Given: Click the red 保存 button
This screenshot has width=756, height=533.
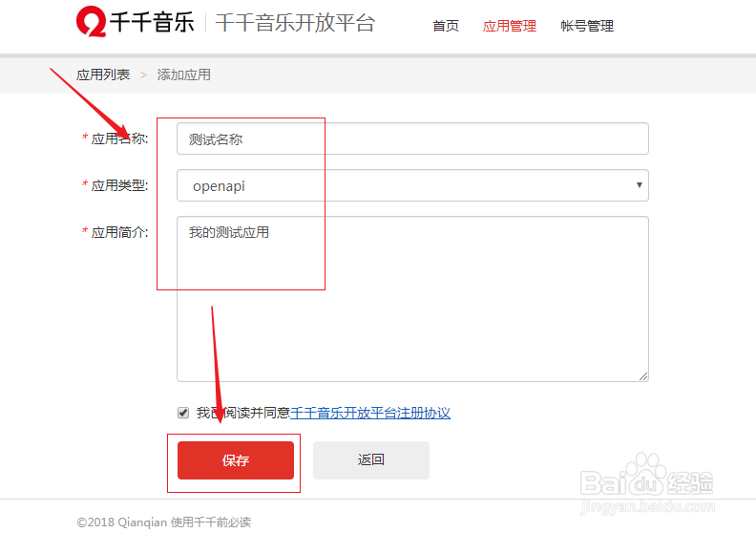Looking at the screenshot, I should [x=236, y=460].
